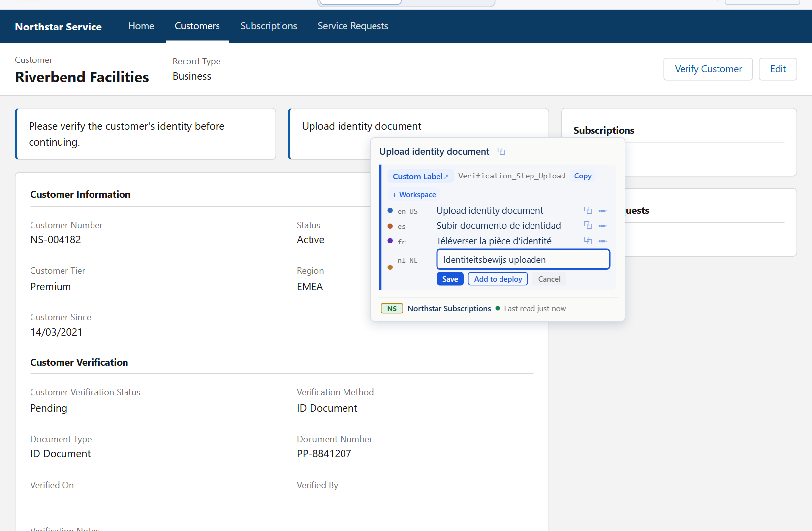The image size is (812, 531).
Task: Click Upload identity document card text
Action: tap(362, 126)
